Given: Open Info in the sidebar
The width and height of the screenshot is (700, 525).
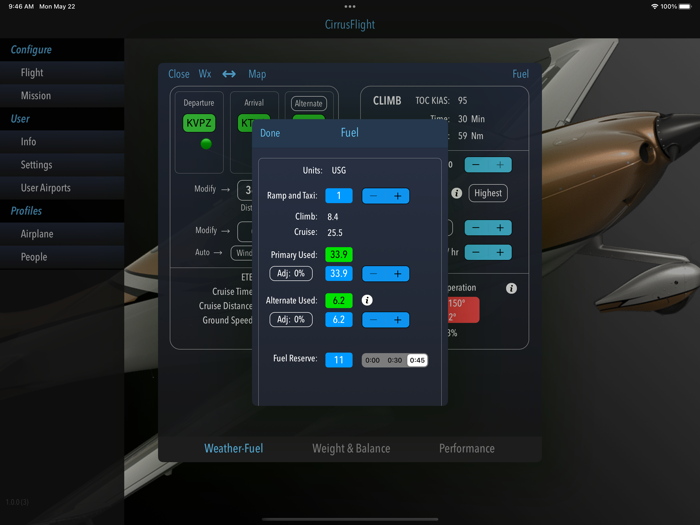Looking at the screenshot, I should tap(62, 142).
